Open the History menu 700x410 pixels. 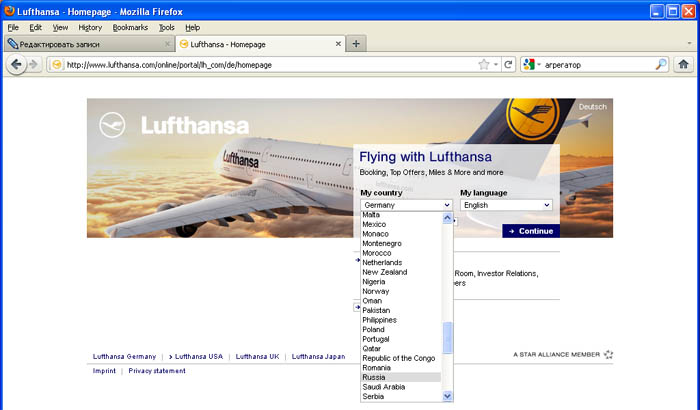(x=90, y=27)
